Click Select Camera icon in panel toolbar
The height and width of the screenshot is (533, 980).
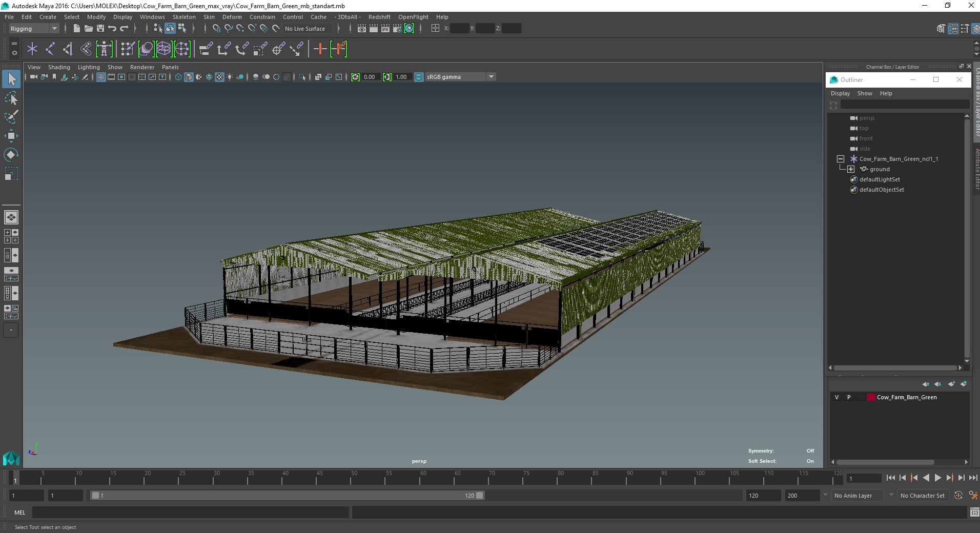[34, 77]
